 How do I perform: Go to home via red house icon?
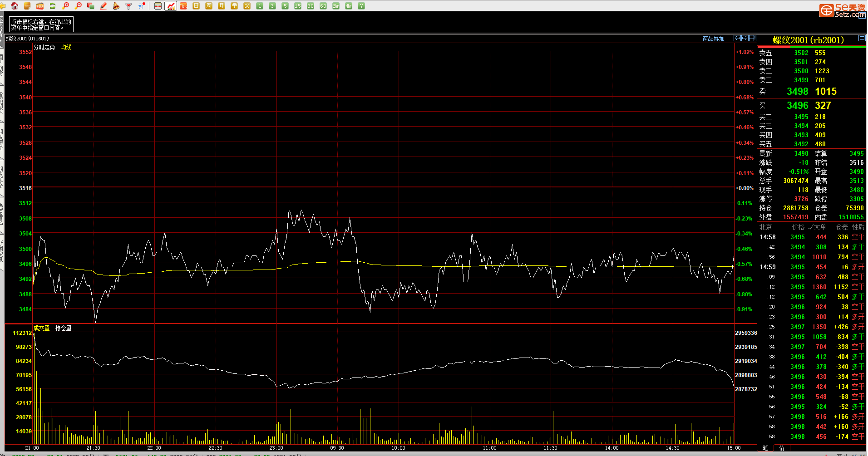coord(15,6)
